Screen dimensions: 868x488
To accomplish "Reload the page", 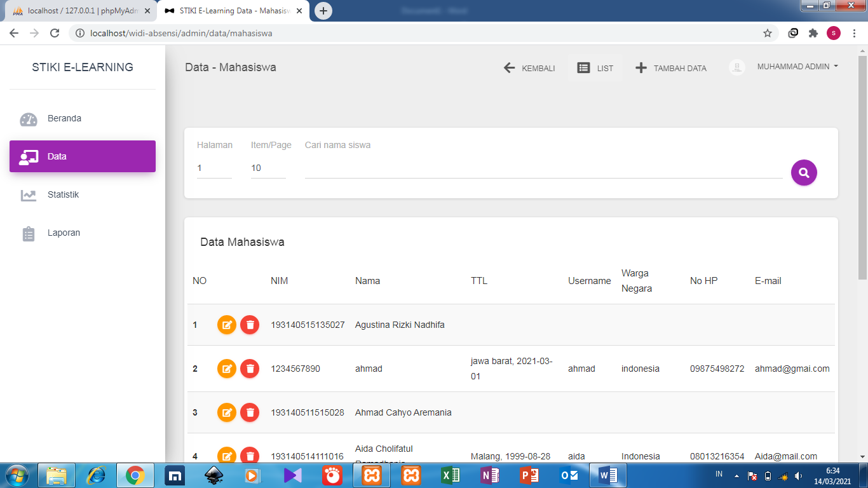I will pyautogui.click(x=55, y=33).
